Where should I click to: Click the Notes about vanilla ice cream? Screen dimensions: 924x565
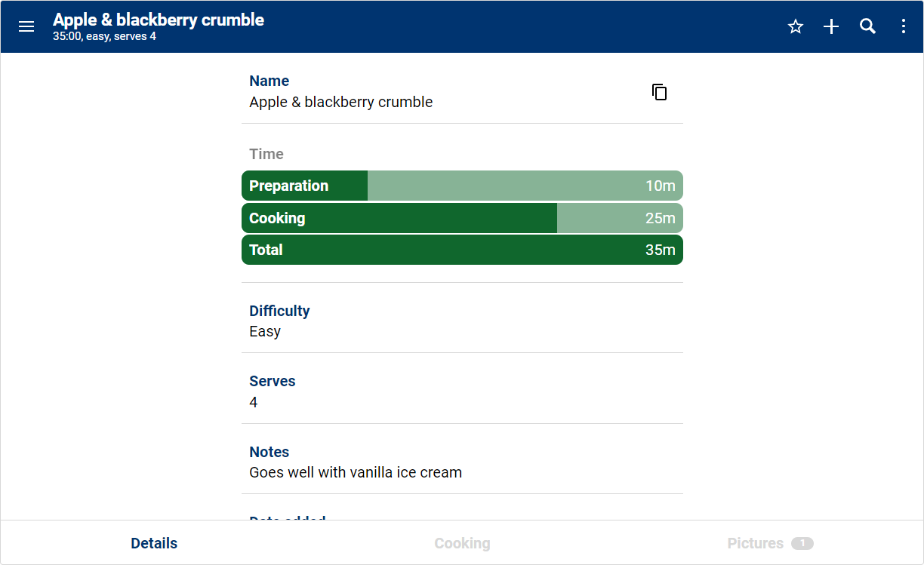point(356,473)
